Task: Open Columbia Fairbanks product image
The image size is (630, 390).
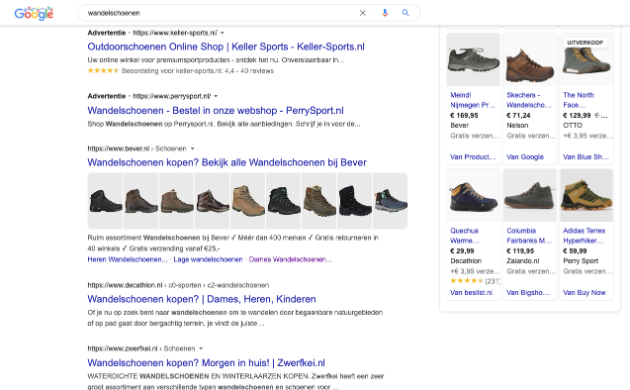Action: tap(530, 195)
